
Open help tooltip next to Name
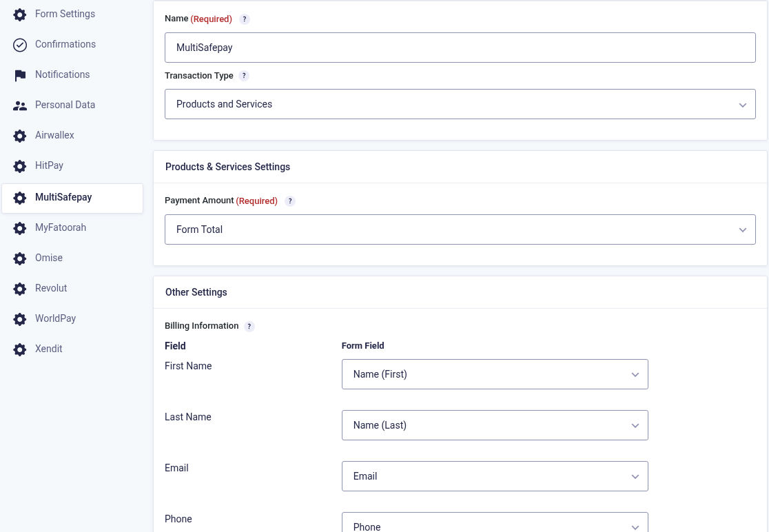pyautogui.click(x=244, y=19)
